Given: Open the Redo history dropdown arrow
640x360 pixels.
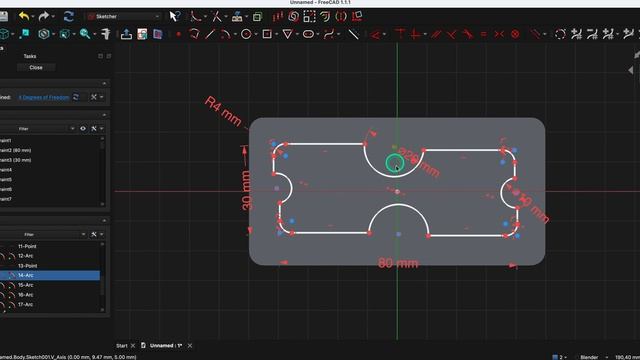Looking at the screenshot, I should (53, 17).
